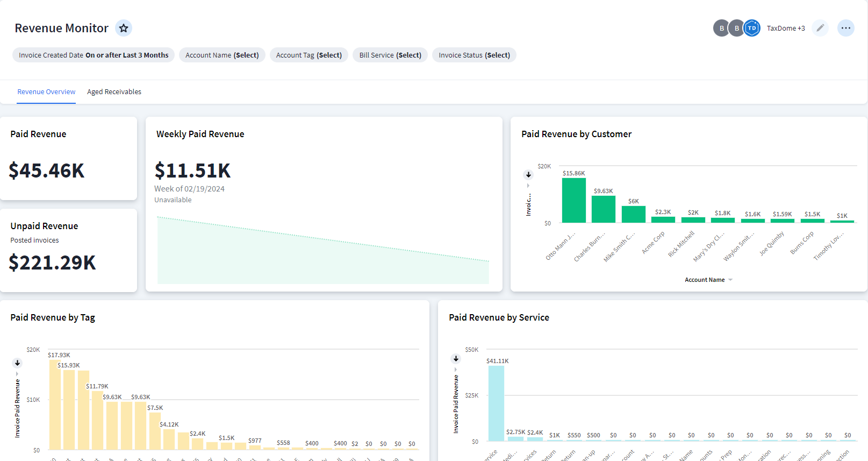Click the $41.11K bar in Service chart
Viewport: 868px width, 461px height.
(x=496, y=403)
